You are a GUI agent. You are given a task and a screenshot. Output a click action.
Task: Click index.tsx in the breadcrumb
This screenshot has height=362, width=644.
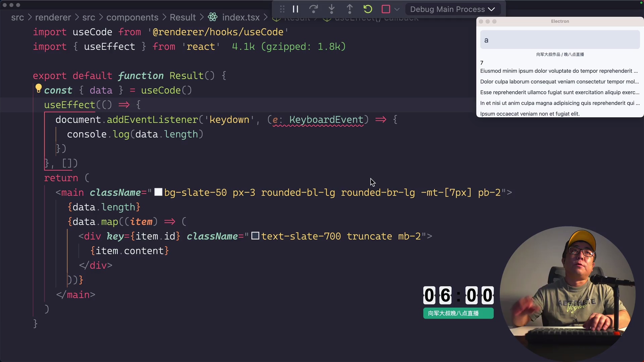[240, 17]
